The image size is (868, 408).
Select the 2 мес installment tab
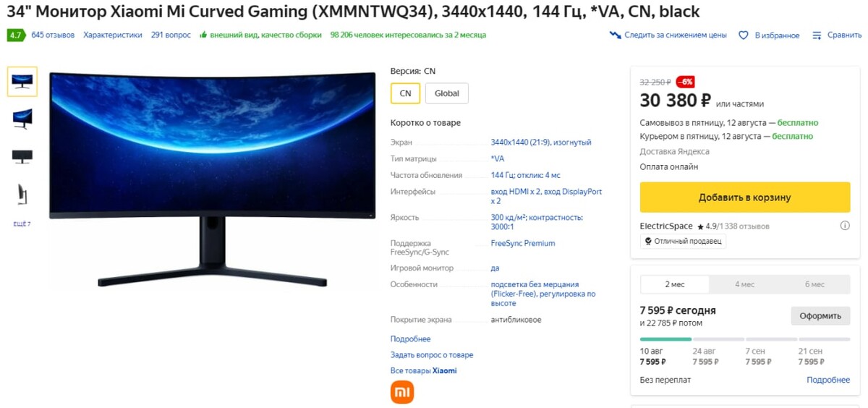pyautogui.click(x=675, y=284)
